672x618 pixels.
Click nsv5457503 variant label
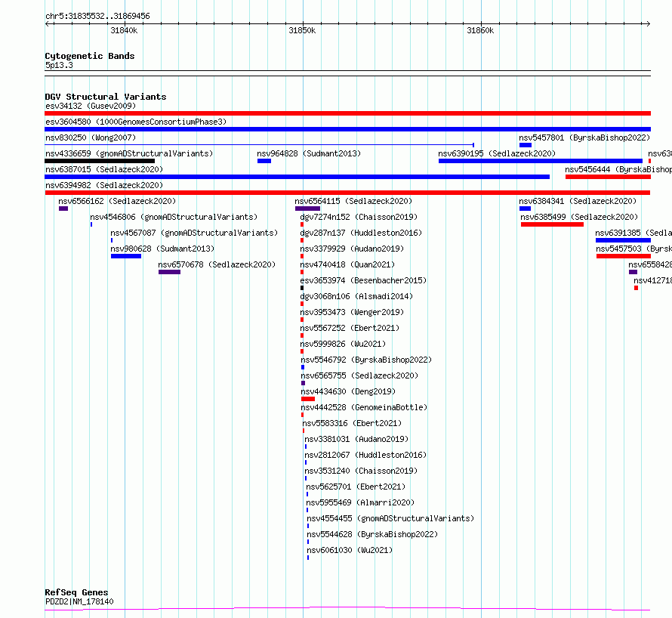click(633, 249)
